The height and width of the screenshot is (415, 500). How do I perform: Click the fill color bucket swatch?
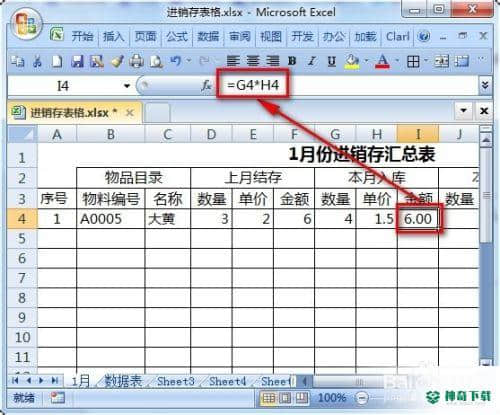352,61
